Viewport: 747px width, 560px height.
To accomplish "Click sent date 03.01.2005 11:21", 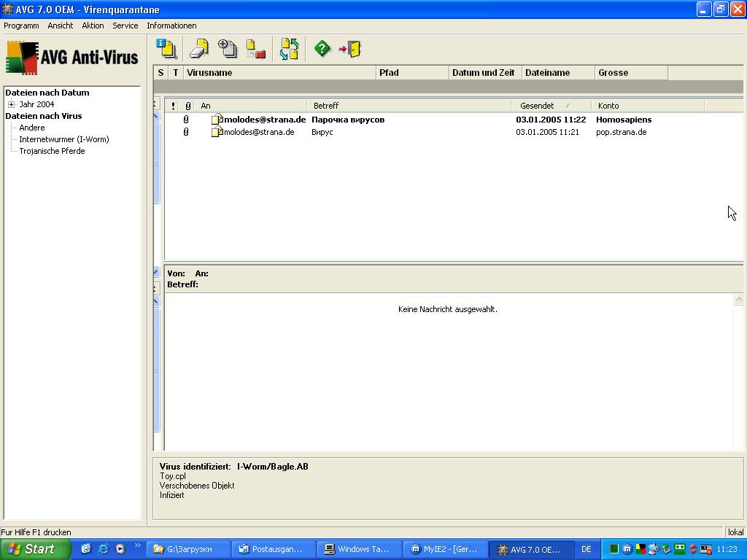I will 547,132.
